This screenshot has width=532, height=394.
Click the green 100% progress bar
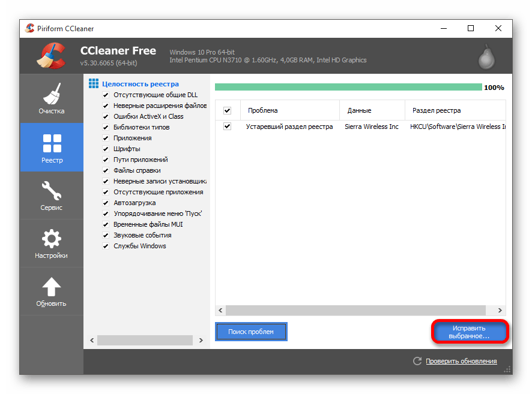coord(348,87)
